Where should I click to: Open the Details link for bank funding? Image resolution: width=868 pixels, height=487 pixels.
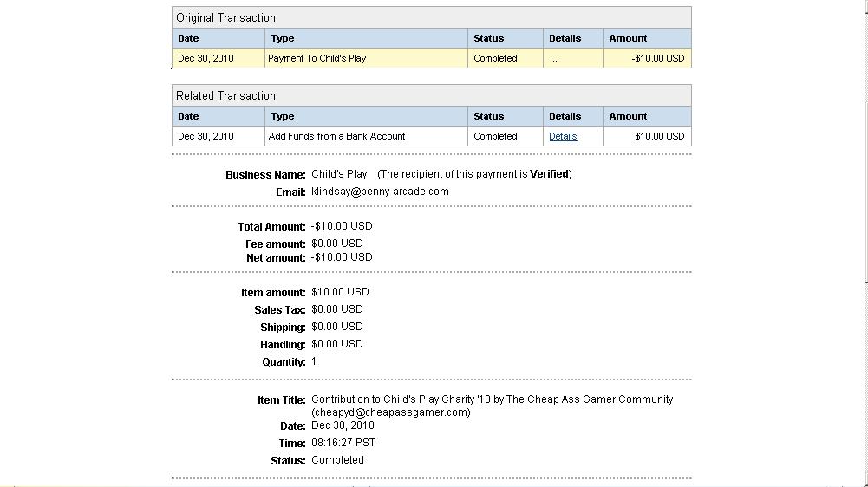coord(563,136)
